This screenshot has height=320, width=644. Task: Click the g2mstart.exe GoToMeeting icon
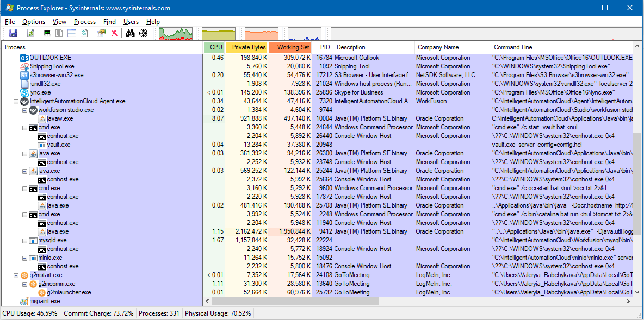24,275
